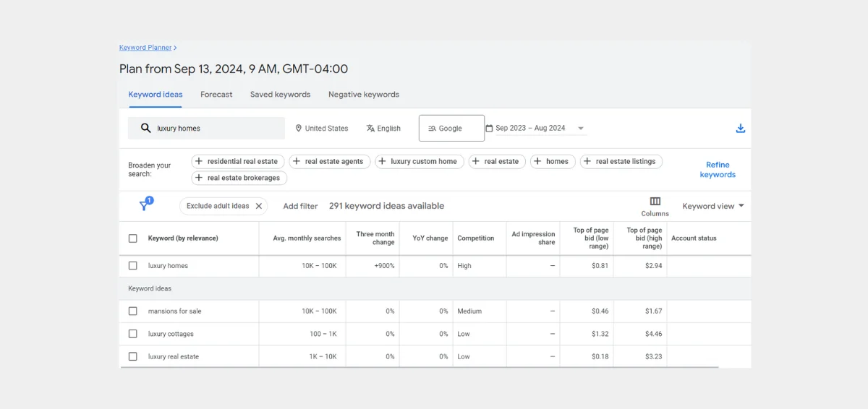Click plus icon on real estate listings
The height and width of the screenshot is (409, 868).
[587, 161]
